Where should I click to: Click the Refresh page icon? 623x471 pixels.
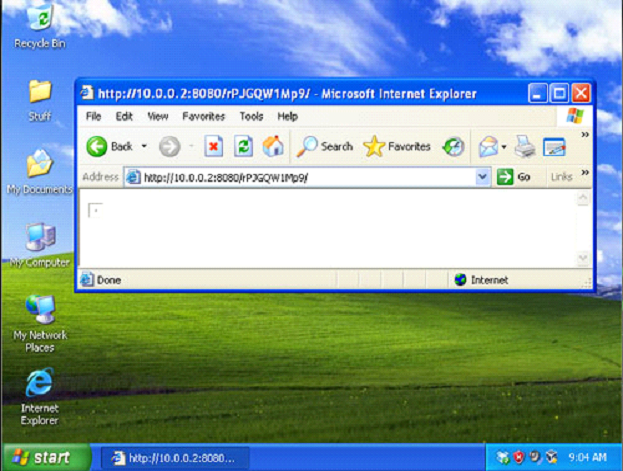pos(243,147)
